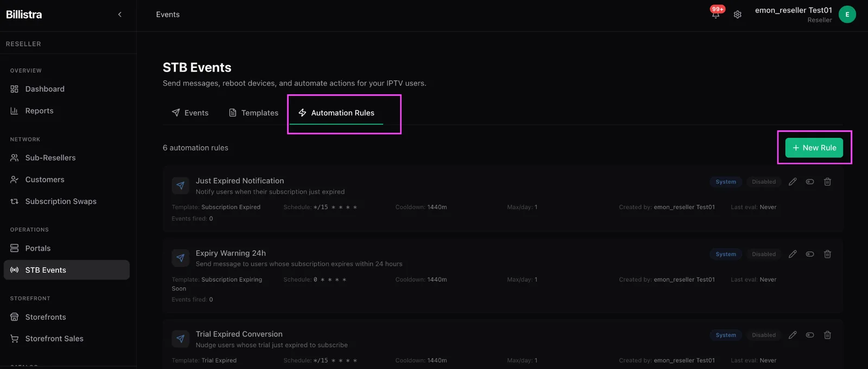Click Disabled badge on Expiry Warning 24h

pos(764,254)
